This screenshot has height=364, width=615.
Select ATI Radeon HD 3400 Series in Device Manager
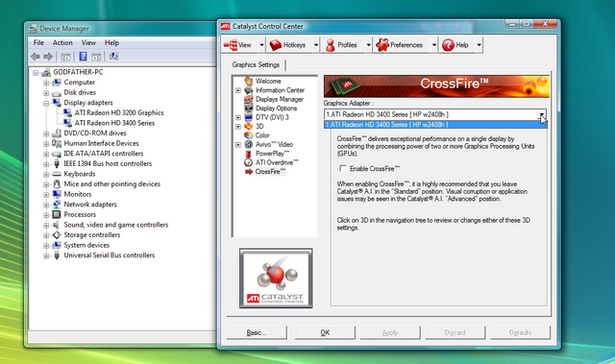click(x=114, y=123)
